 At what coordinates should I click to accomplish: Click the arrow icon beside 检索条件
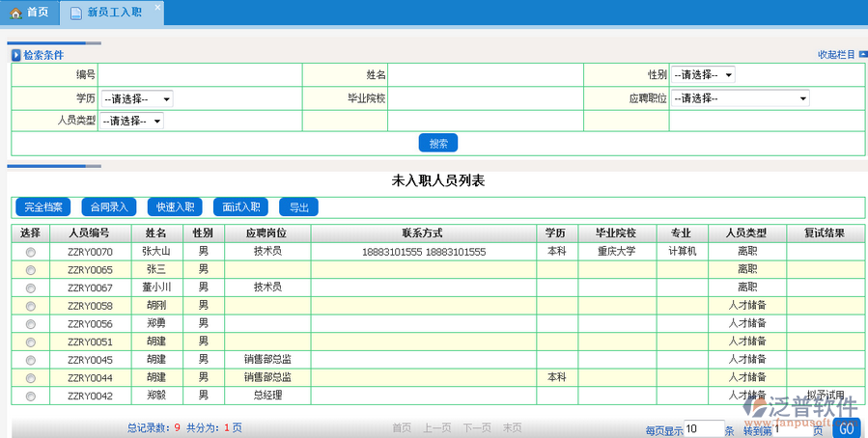tap(16, 55)
